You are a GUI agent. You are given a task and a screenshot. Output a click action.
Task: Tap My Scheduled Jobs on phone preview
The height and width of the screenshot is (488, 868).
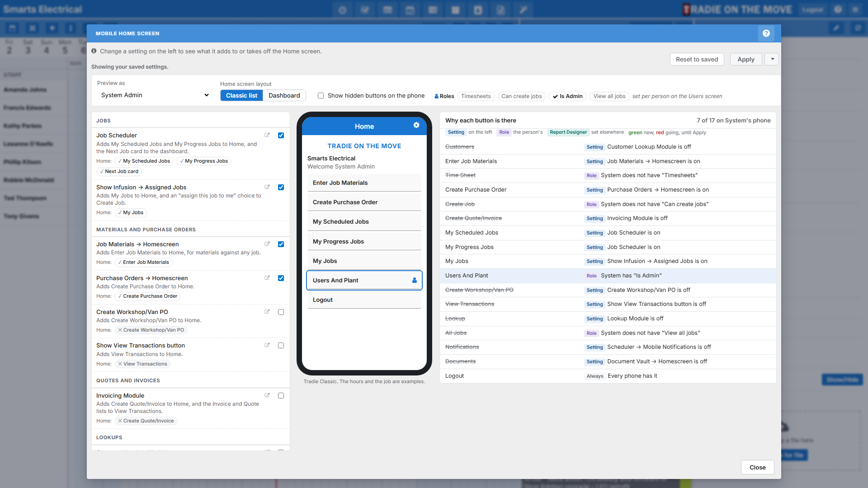[x=364, y=221]
